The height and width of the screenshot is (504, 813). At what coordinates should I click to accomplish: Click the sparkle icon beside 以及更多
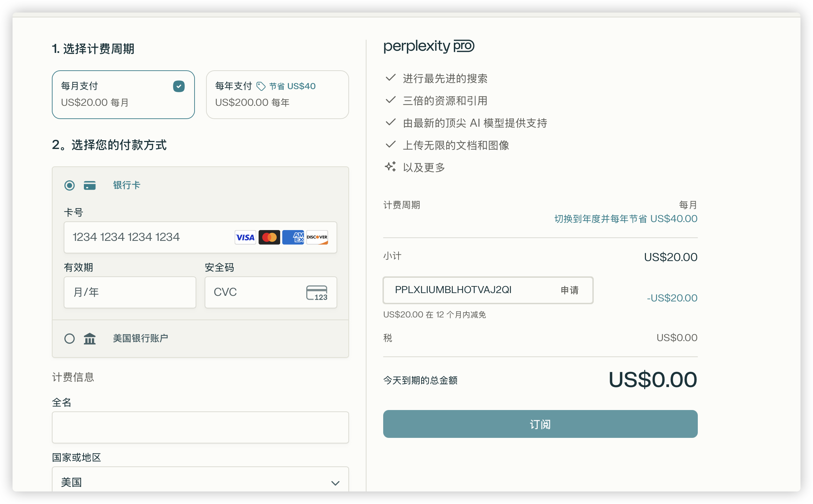[390, 167]
